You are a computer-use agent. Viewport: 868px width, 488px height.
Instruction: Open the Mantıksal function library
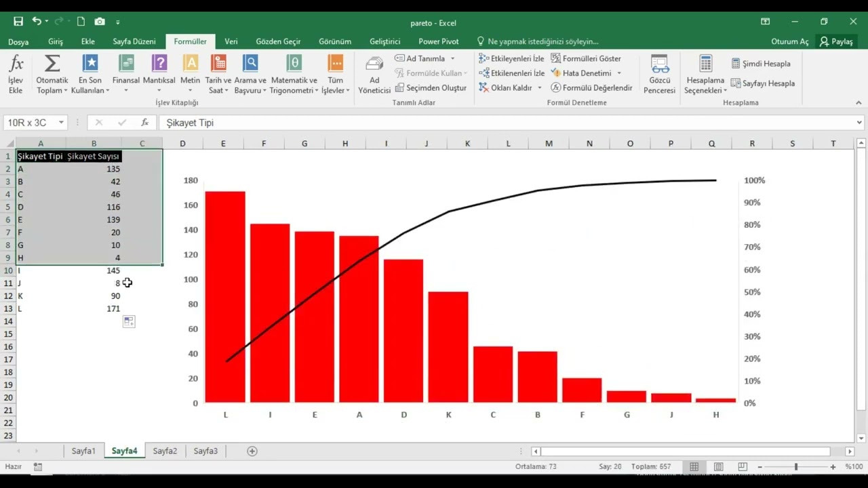tap(159, 74)
